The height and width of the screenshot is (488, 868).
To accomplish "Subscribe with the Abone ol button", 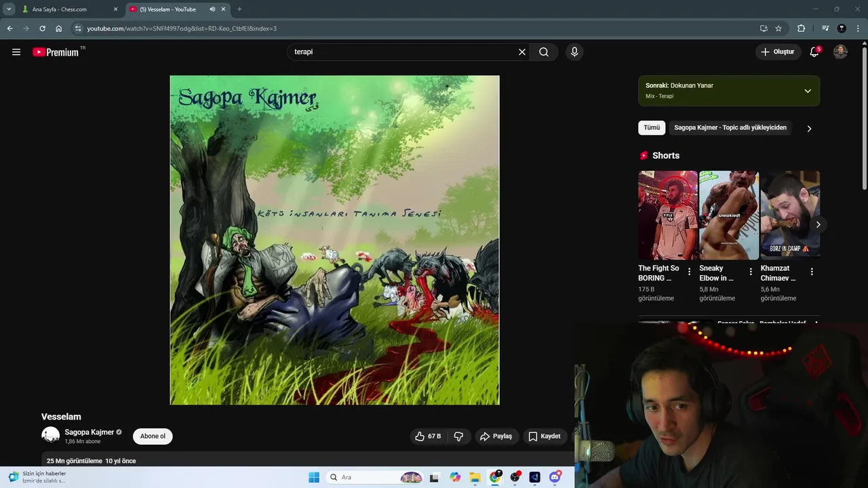I will [153, 436].
